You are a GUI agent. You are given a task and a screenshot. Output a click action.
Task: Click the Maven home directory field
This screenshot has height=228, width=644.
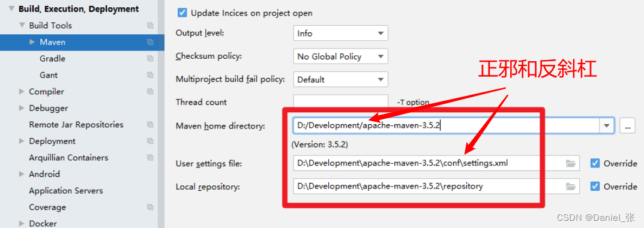[x=446, y=126]
